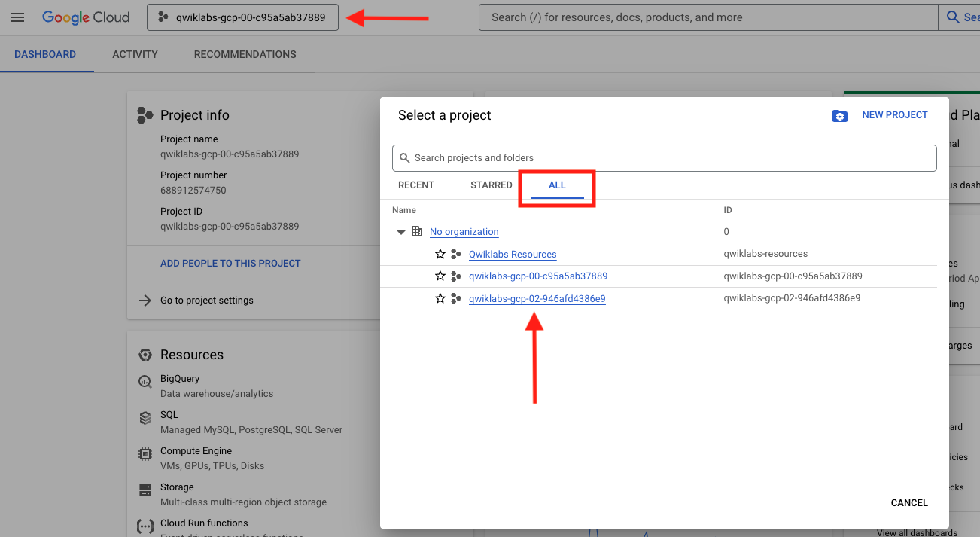
Task: Click the Project info card icon
Action: [x=145, y=115]
